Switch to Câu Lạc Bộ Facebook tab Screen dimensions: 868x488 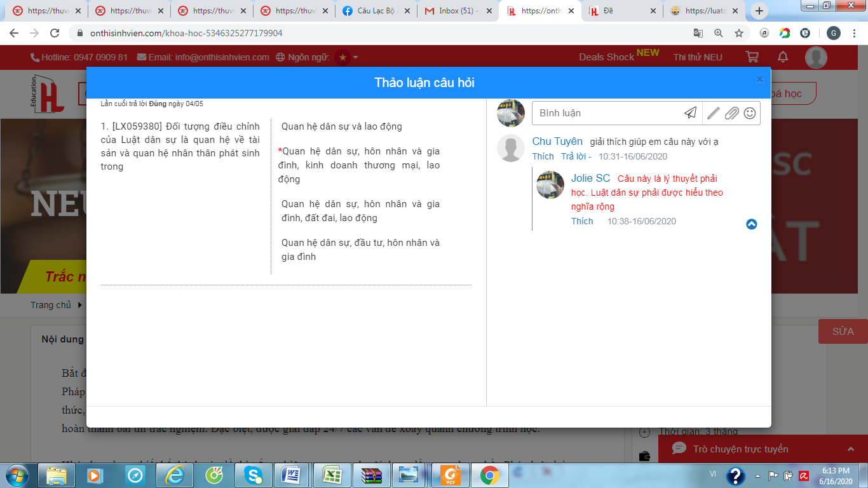point(376,11)
